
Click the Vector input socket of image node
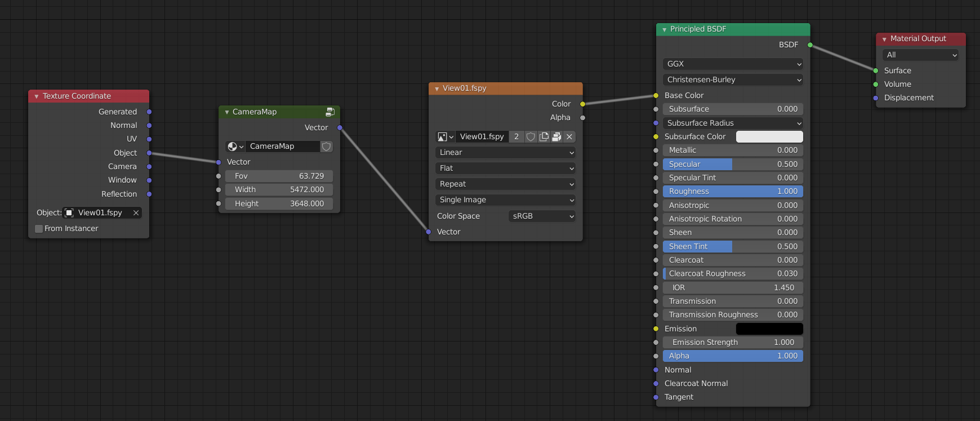pyautogui.click(x=429, y=232)
